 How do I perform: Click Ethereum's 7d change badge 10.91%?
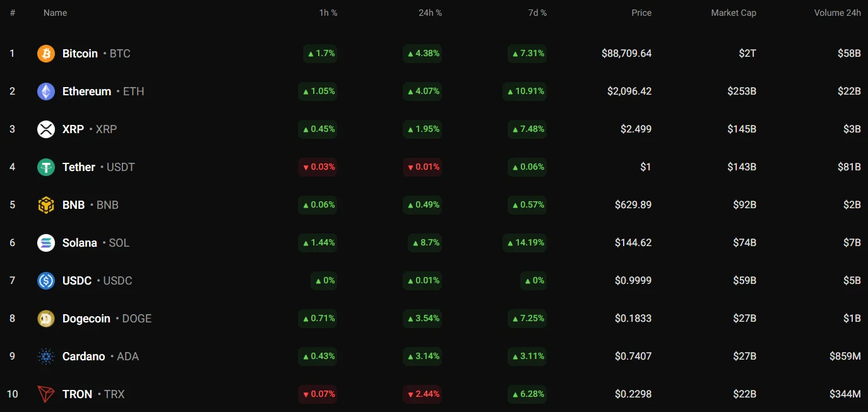(525, 91)
